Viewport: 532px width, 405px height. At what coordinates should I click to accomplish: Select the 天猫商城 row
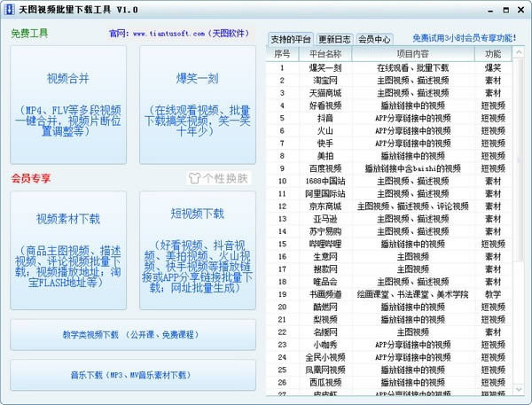[389, 93]
